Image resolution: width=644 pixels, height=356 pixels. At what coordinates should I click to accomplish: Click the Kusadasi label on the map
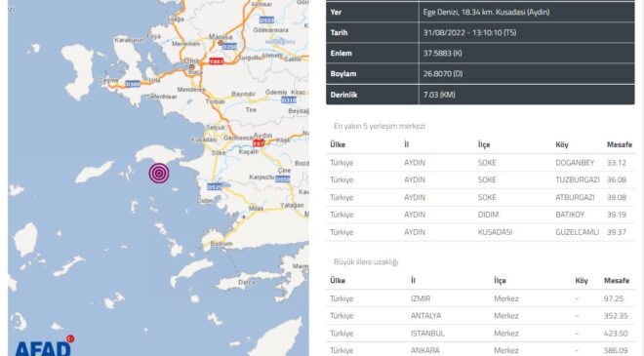(x=204, y=139)
